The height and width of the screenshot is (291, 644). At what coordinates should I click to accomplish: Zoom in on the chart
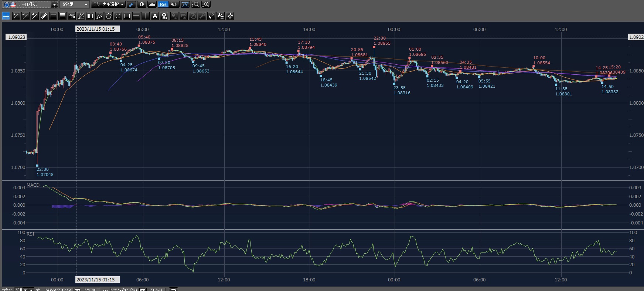[x=206, y=4]
